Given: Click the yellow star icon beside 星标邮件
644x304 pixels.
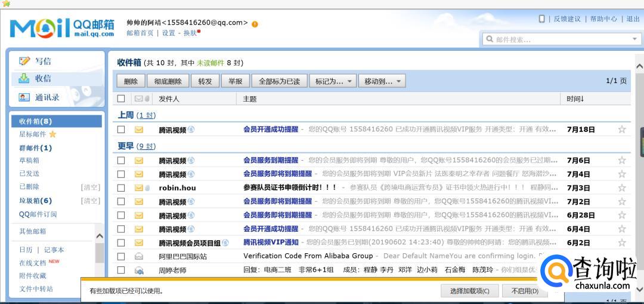Looking at the screenshot, I should tap(52, 134).
